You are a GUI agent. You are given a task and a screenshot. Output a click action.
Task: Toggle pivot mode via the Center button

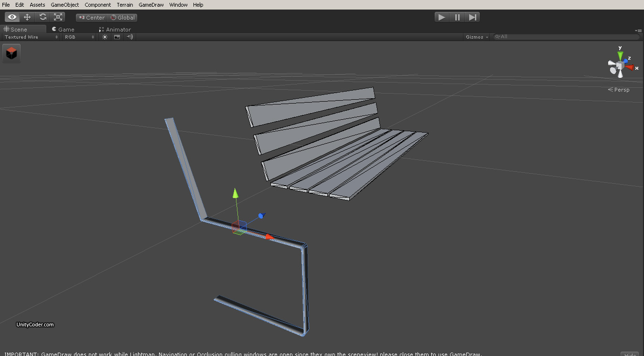pyautogui.click(x=91, y=17)
